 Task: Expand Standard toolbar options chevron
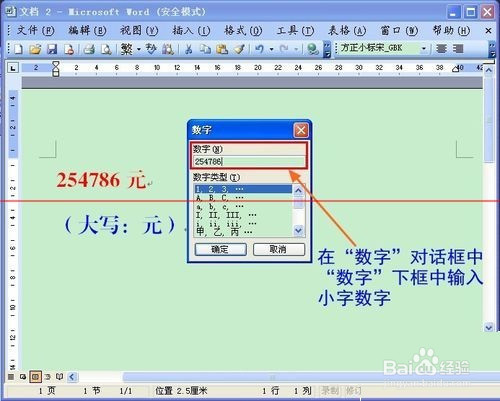(x=327, y=49)
